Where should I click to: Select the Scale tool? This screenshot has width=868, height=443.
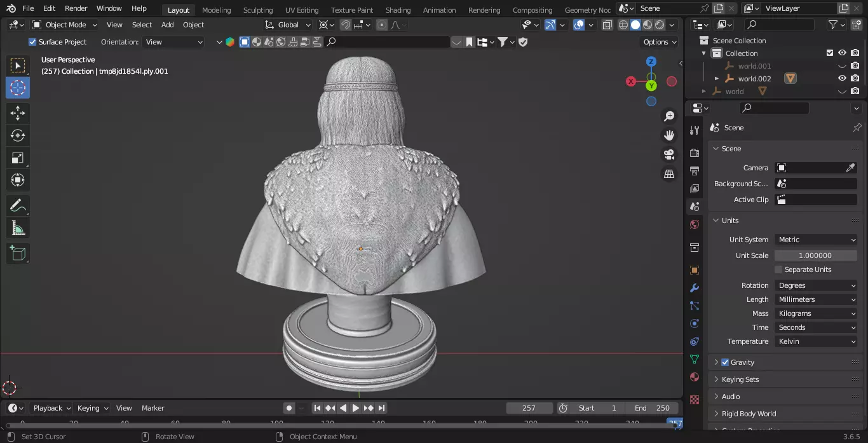18,158
